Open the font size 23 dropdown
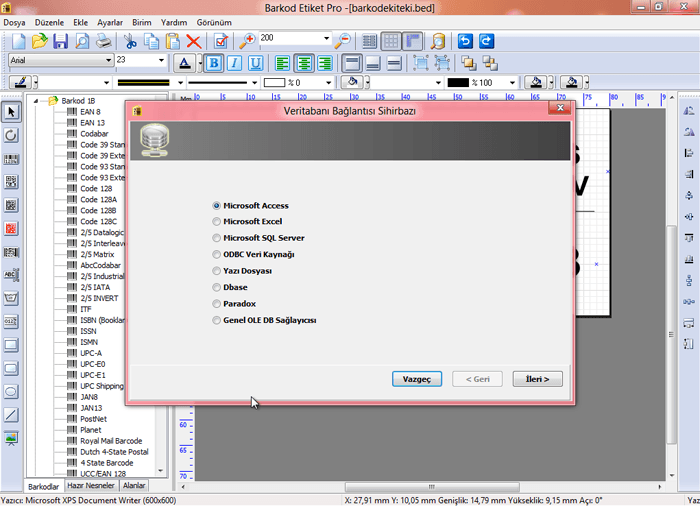This screenshot has height=506, width=700. [161, 60]
